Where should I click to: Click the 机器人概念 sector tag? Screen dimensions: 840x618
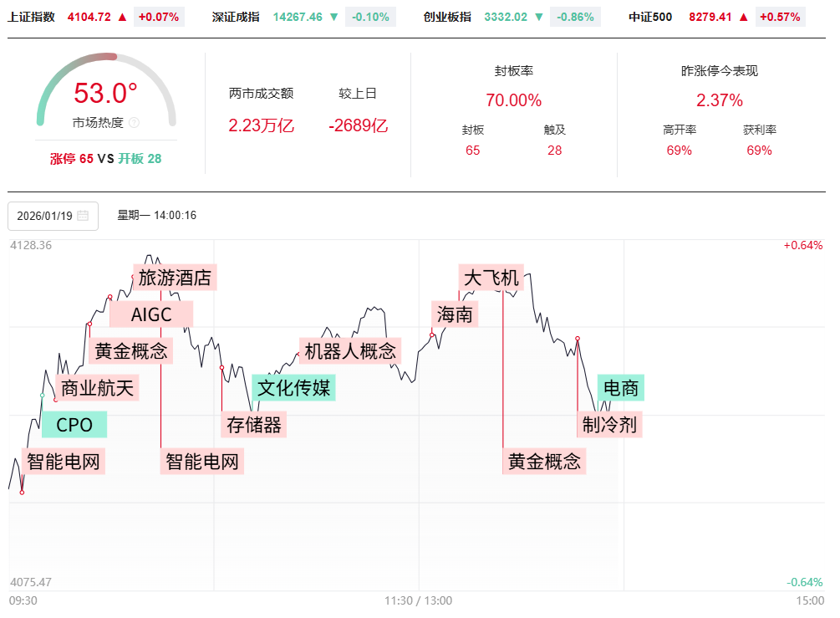[x=350, y=350]
